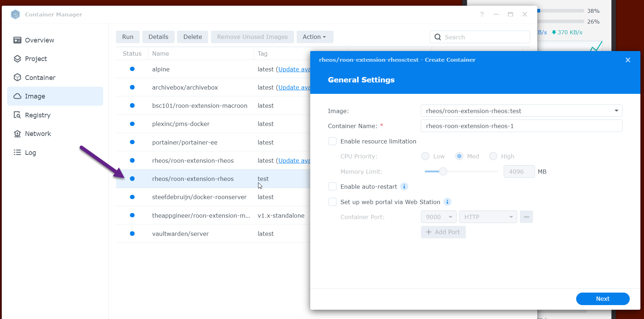Click the Project sidebar icon
Viewport: 644px width, 319px height.
tap(17, 59)
